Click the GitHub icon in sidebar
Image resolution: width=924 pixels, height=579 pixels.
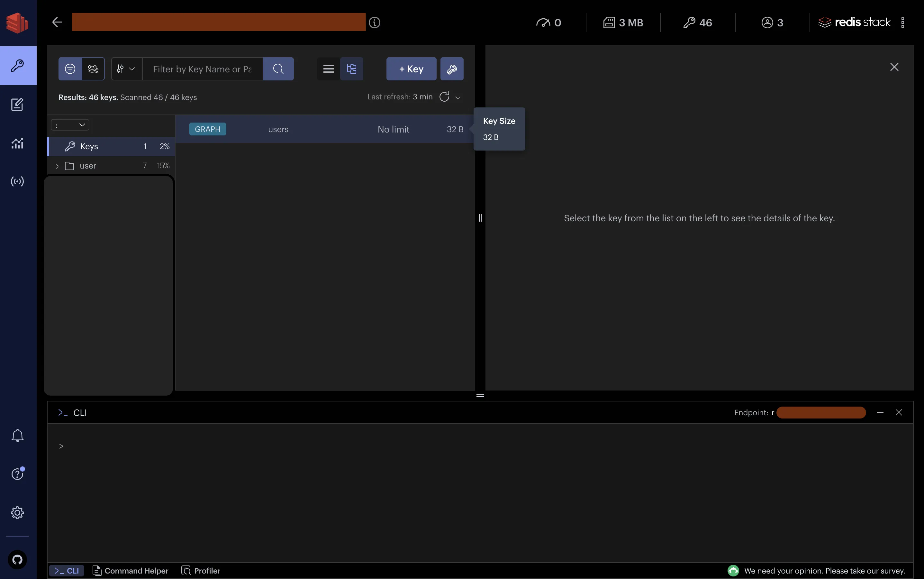[17, 560]
